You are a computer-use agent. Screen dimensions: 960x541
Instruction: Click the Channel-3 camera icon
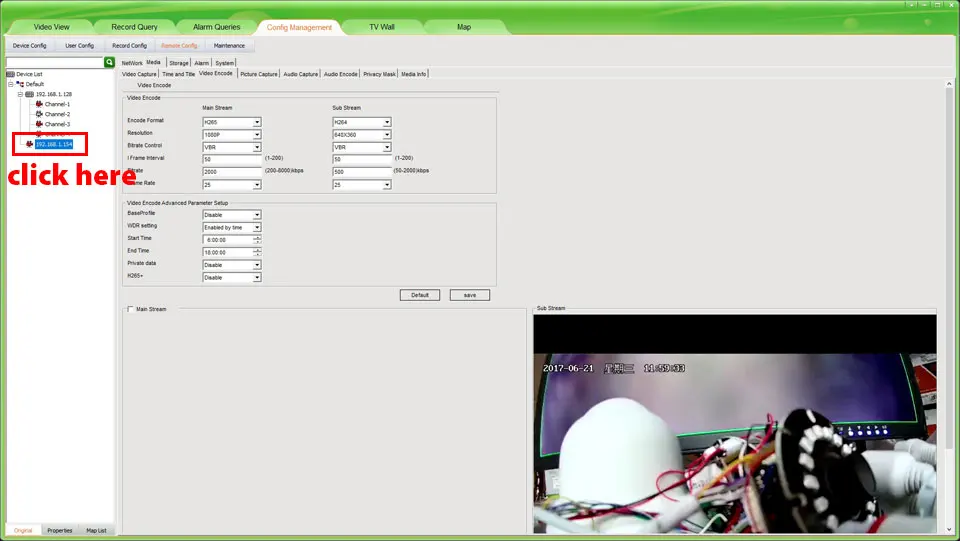[39, 124]
